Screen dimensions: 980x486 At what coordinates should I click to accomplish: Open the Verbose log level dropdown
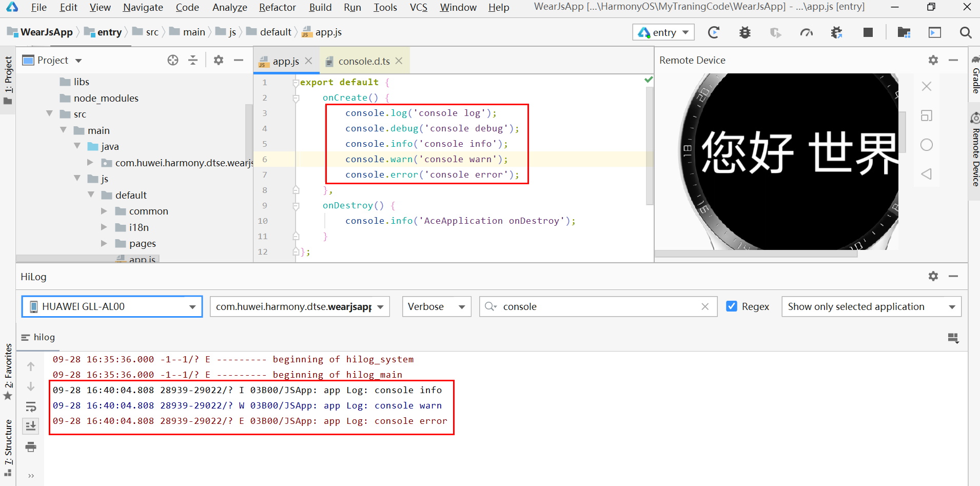[437, 306]
